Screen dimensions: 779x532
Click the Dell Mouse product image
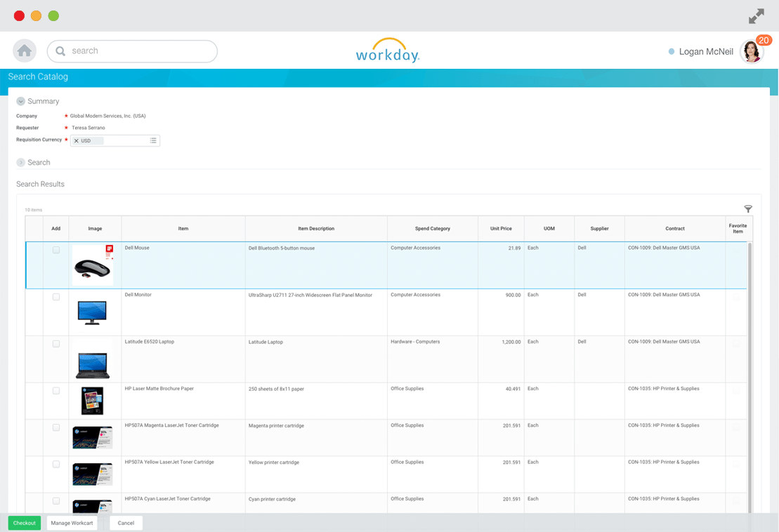click(93, 265)
